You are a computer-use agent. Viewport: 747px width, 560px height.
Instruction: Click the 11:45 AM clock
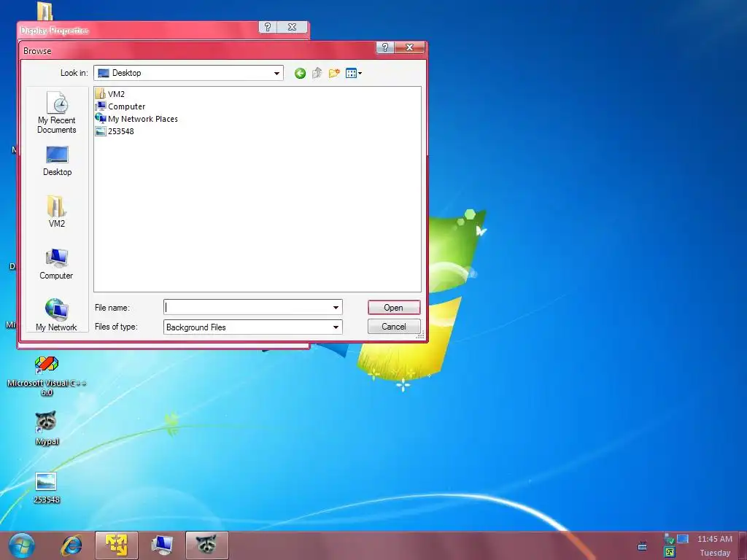(x=715, y=539)
